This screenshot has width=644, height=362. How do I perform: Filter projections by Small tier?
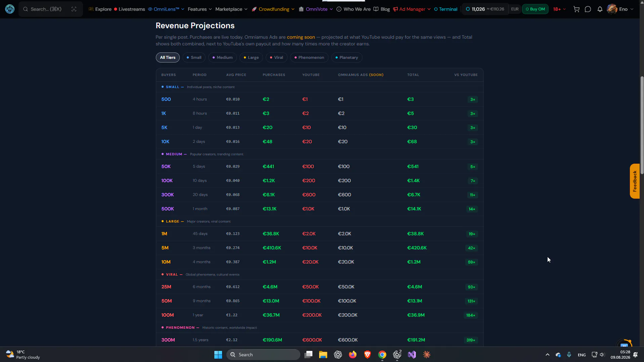(194, 57)
